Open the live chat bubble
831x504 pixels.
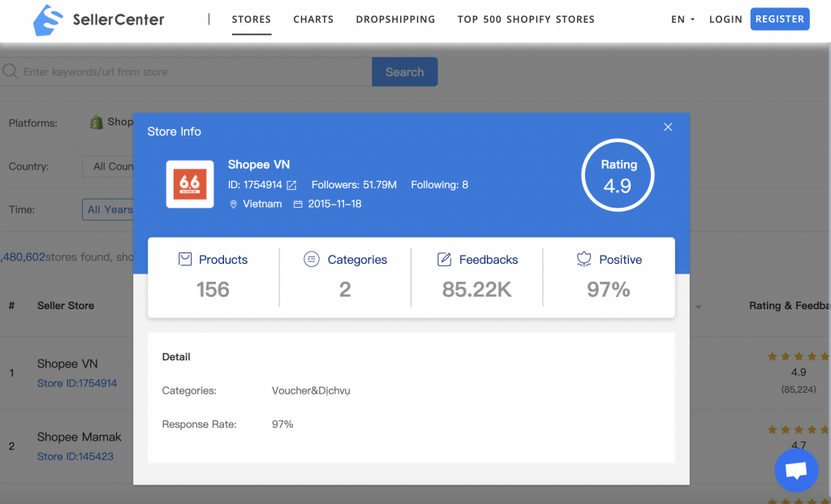click(x=796, y=470)
